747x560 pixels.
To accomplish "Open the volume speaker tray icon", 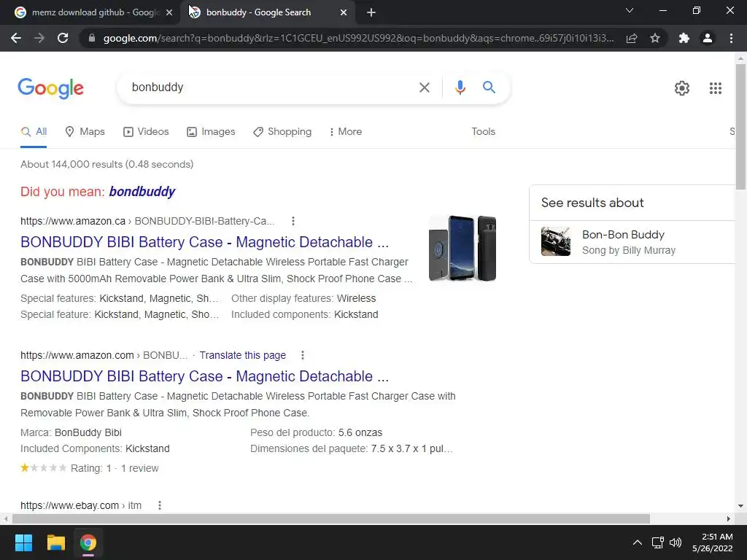I will click(x=676, y=542).
